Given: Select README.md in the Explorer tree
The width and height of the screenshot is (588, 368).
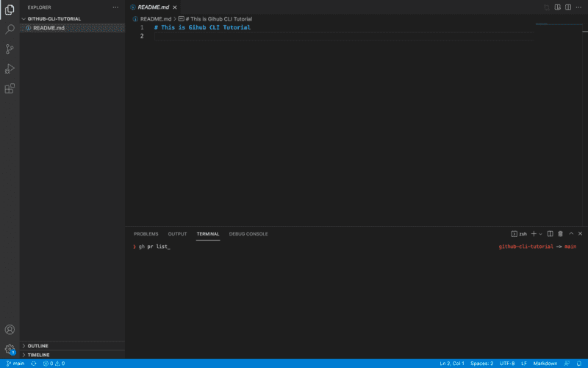Looking at the screenshot, I should (x=49, y=28).
